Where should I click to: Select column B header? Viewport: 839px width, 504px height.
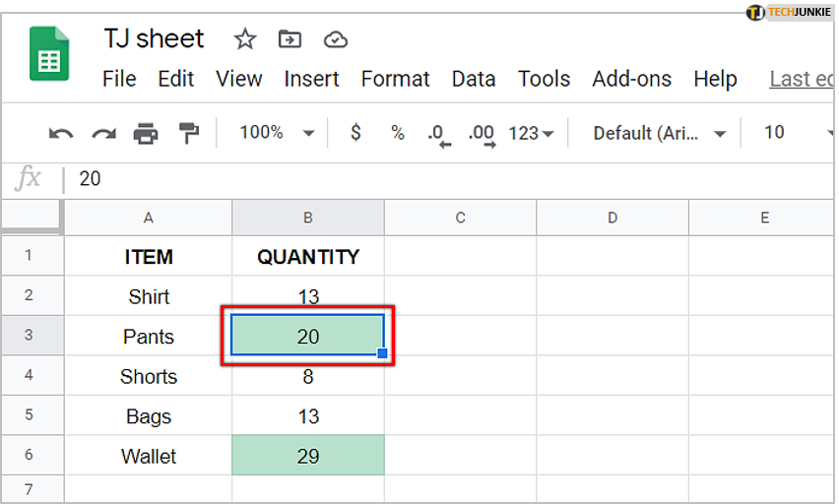(308, 218)
